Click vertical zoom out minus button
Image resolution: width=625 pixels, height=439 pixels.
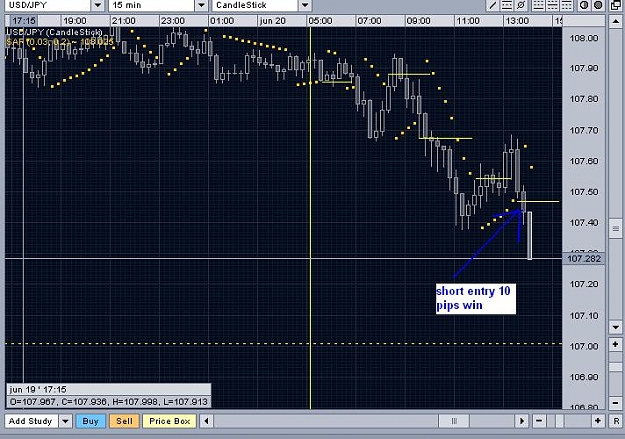coord(615,402)
